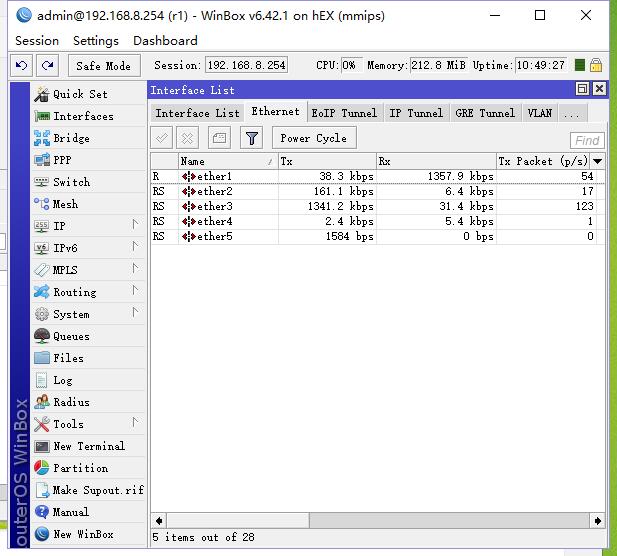Show more tabs with ellipsis button
Screen dimensions: 617x556
573,114
